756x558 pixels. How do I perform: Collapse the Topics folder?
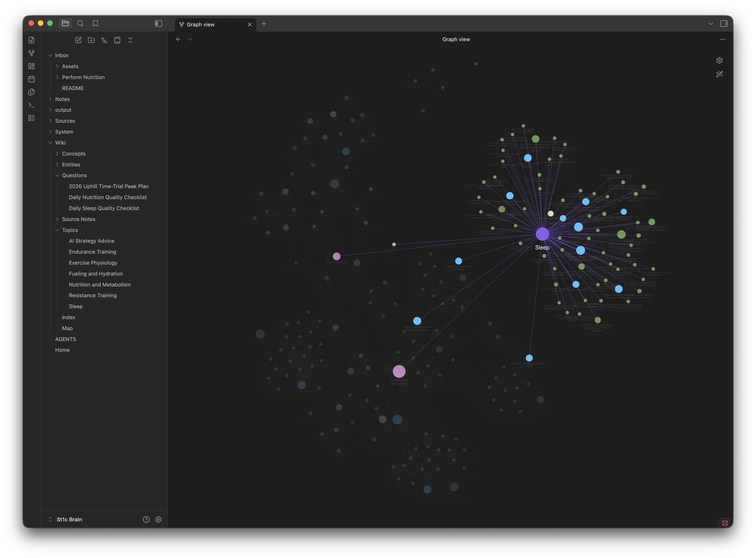(57, 230)
